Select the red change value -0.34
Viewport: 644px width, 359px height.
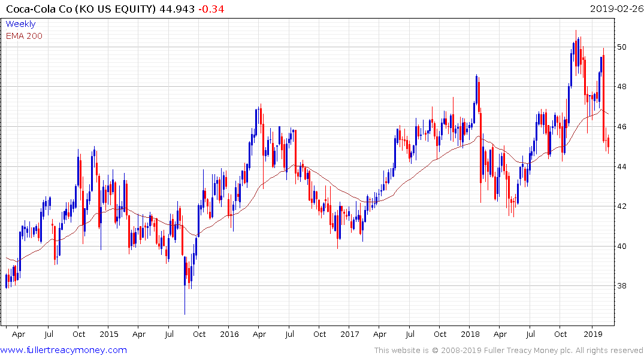211,9
